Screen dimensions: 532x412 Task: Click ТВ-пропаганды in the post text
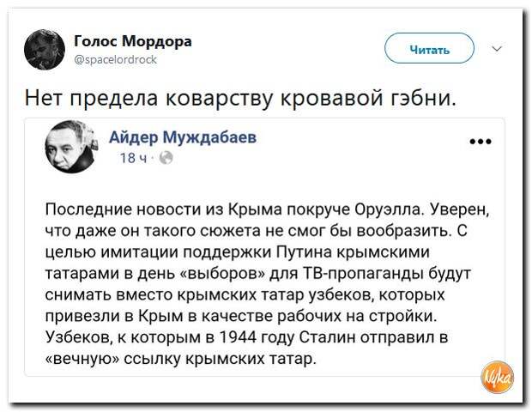pyautogui.click(x=360, y=274)
